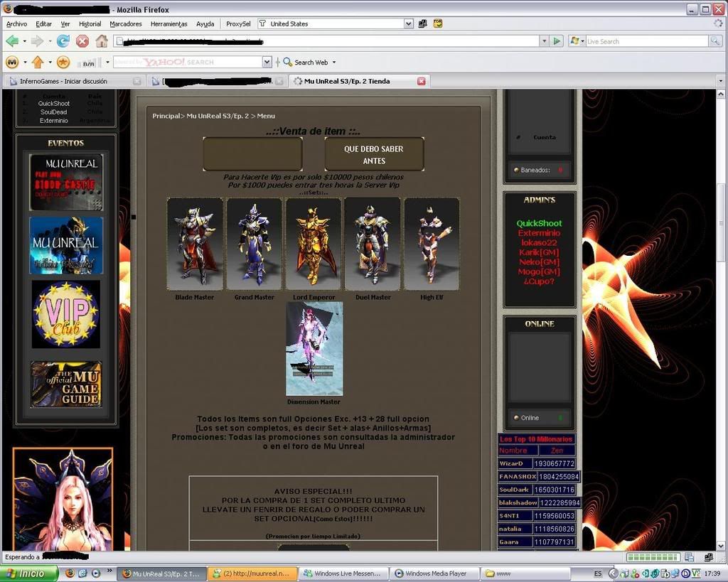Image resolution: width=728 pixels, height=582 pixels.
Task: Open the Ayuda menu
Action: coord(205,23)
